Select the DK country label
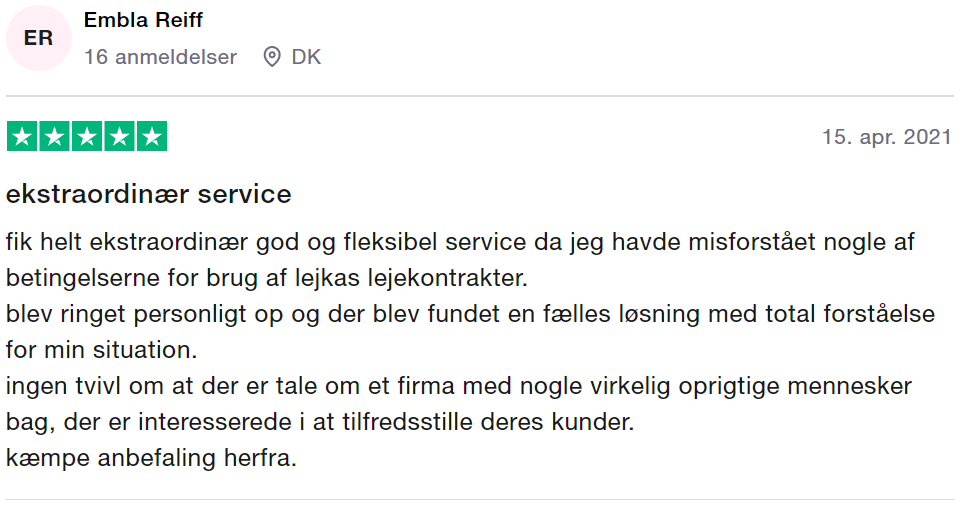 306,57
